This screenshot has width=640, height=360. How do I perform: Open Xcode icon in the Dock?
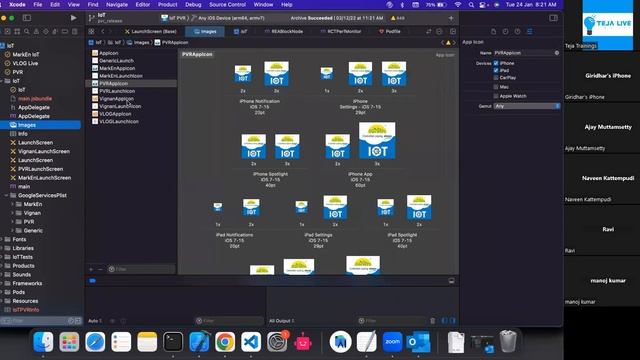point(199,342)
